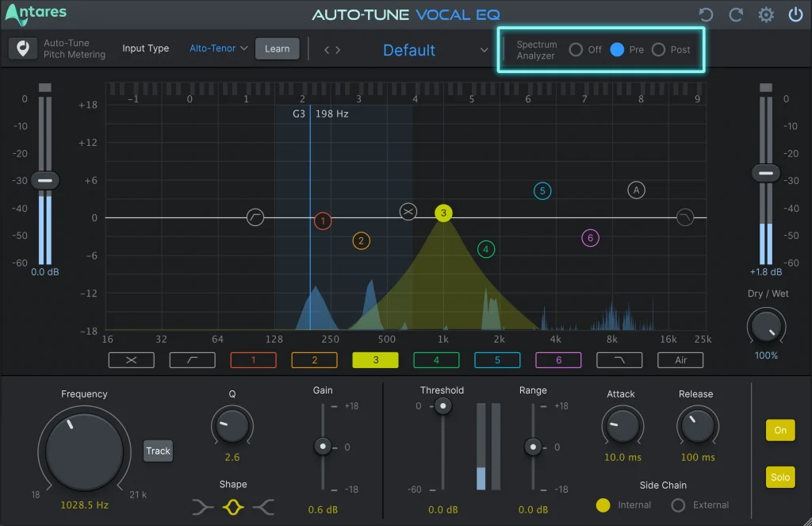Select band 6 purple node on graph
This screenshot has height=526, width=812.
click(590, 238)
